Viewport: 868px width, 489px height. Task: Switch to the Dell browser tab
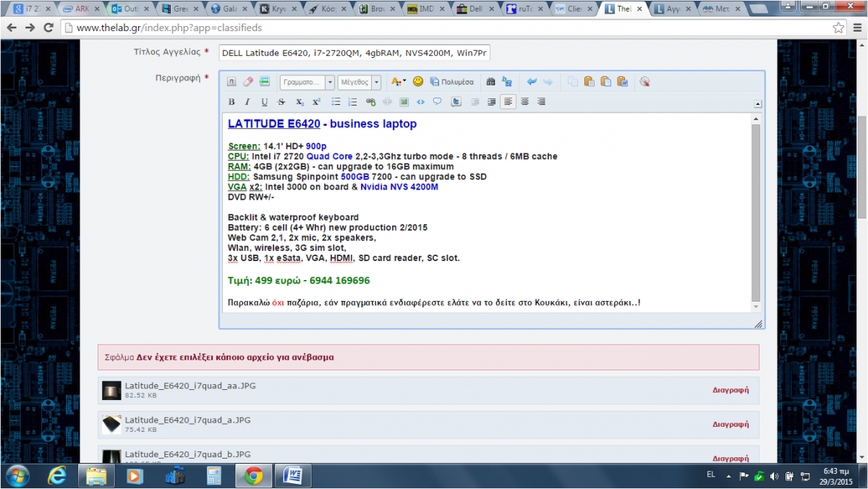click(474, 9)
